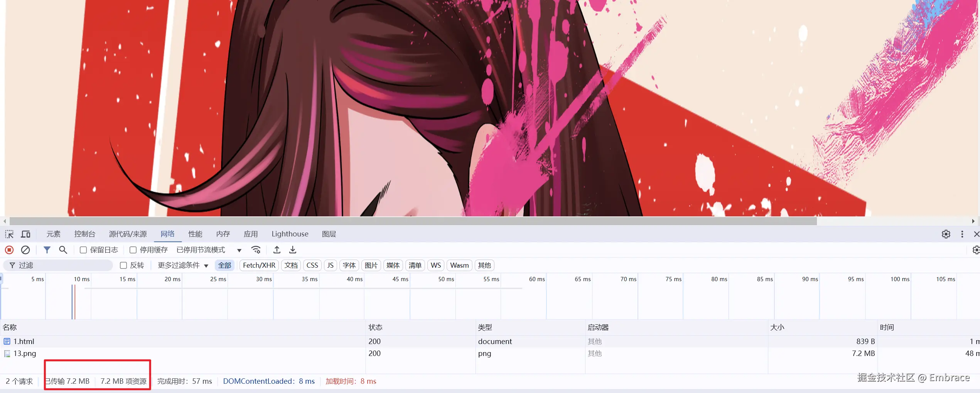Clear the network log
The width and height of the screenshot is (980, 393).
tap(25, 250)
